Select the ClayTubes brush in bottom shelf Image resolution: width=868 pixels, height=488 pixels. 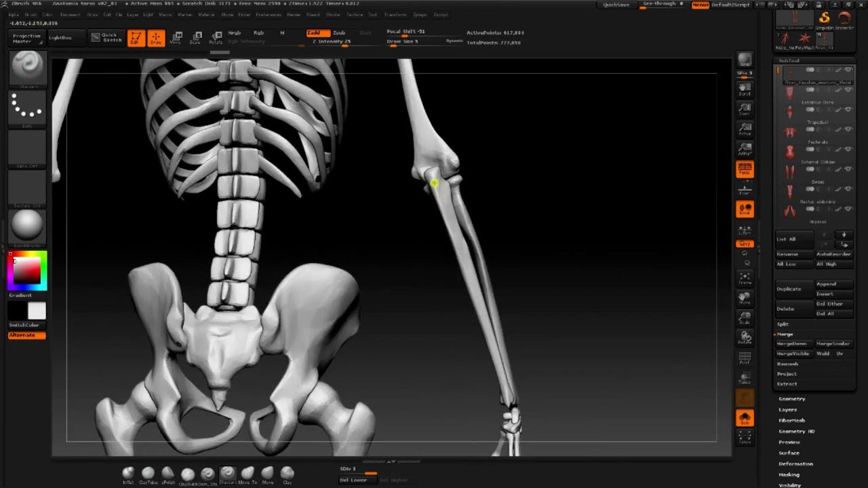(x=148, y=474)
